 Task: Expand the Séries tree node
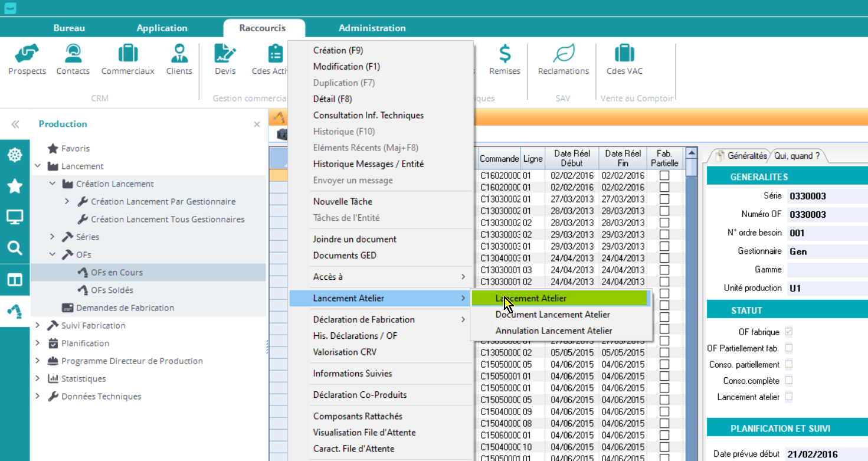[x=53, y=237]
